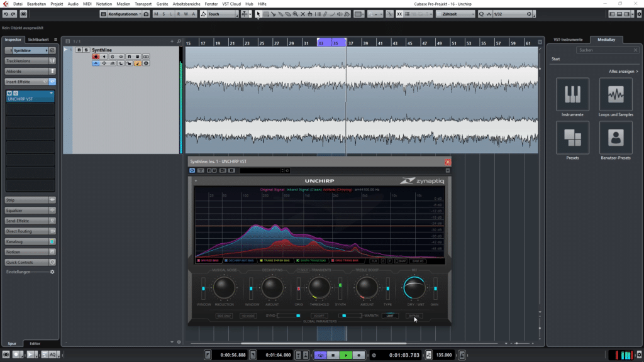
Task: Toggle the LIMIT button in UNCHIRP
Action: [390, 315]
